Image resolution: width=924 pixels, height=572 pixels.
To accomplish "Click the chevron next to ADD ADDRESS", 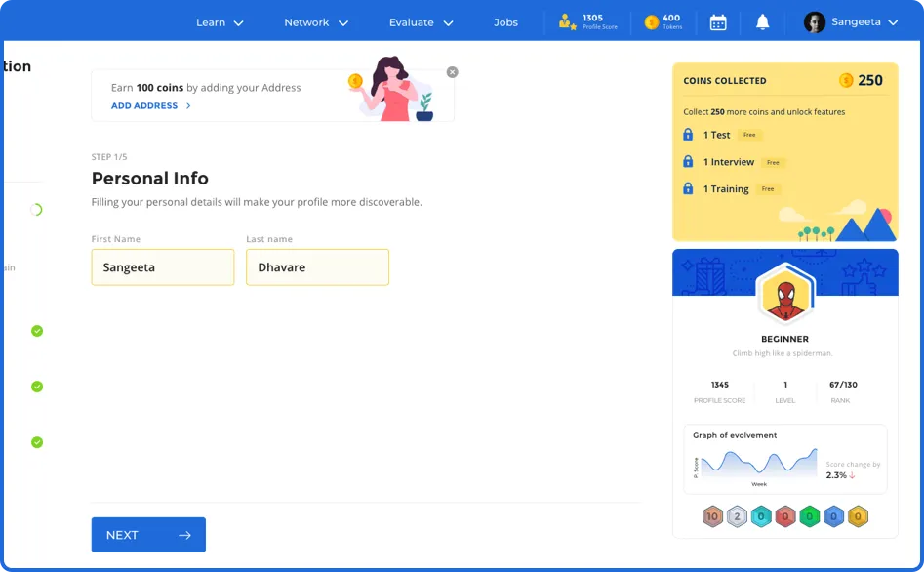I will click(x=188, y=106).
